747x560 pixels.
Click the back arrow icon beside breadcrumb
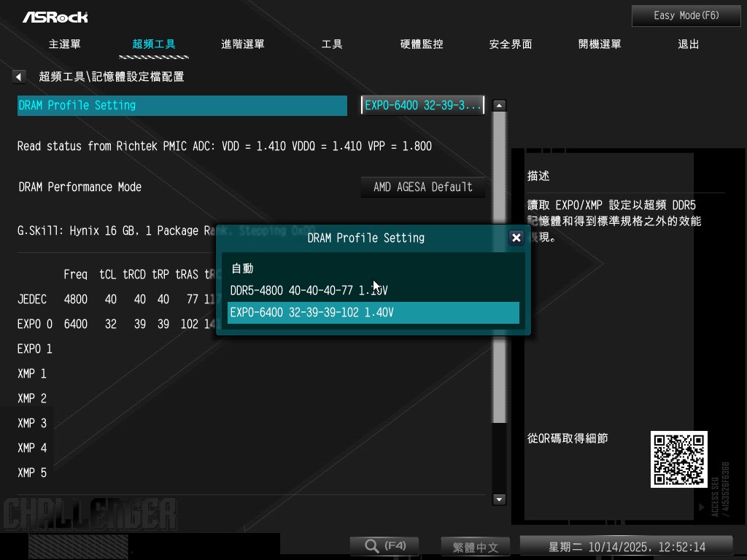click(x=20, y=77)
